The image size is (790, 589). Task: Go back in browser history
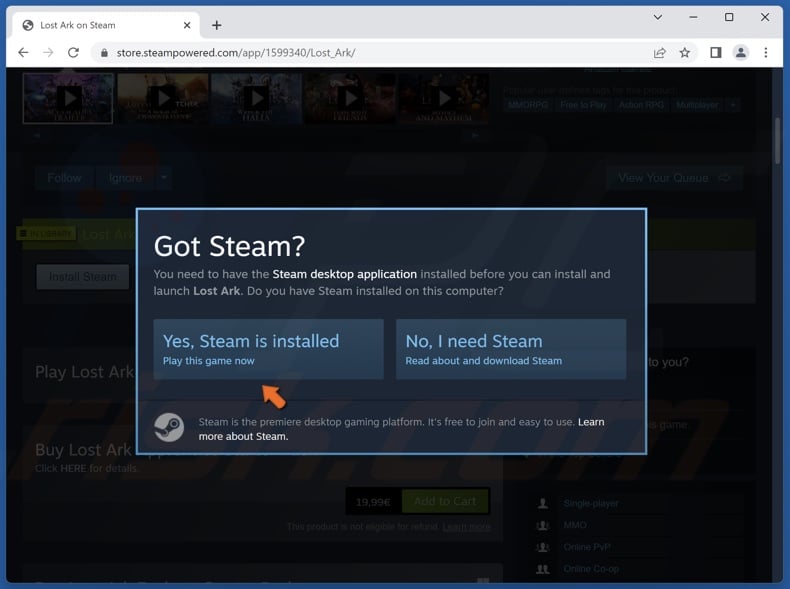coord(23,52)
